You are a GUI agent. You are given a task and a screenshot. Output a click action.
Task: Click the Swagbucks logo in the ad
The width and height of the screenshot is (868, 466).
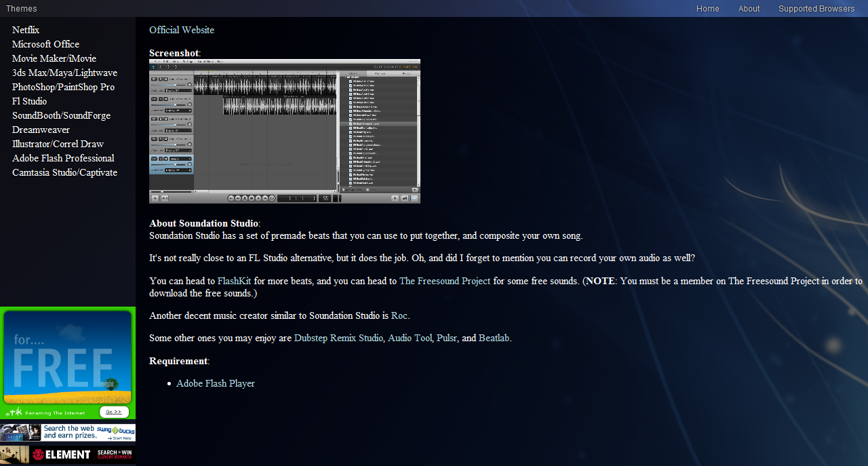pos(115,430)
